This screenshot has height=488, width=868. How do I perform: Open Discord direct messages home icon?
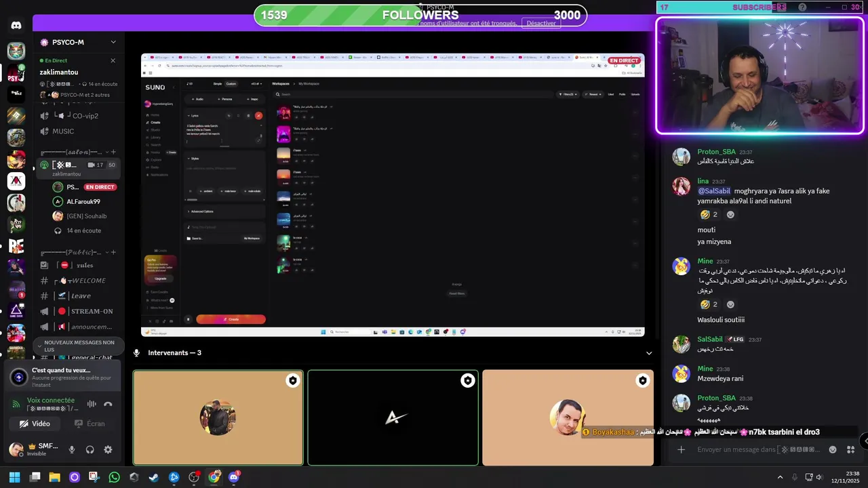16,25
